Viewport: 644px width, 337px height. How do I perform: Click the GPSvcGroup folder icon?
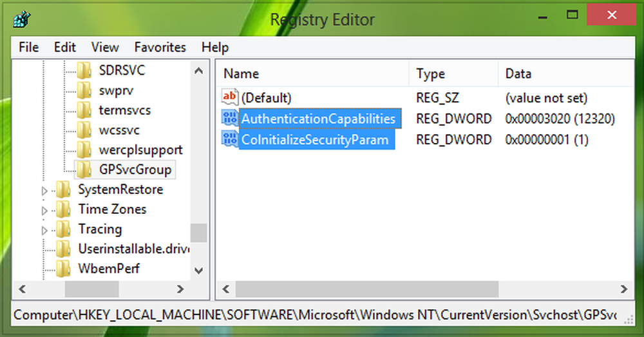pos(84,169)
